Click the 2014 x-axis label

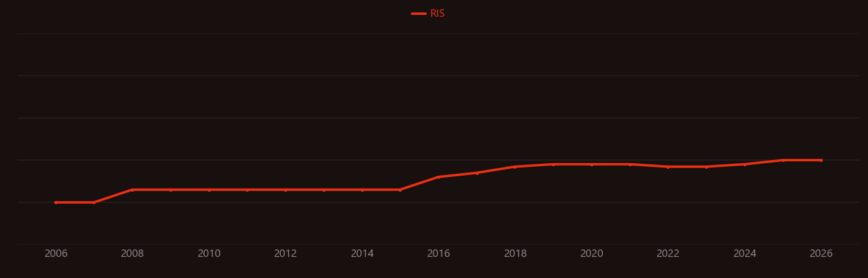pos(362,254)
